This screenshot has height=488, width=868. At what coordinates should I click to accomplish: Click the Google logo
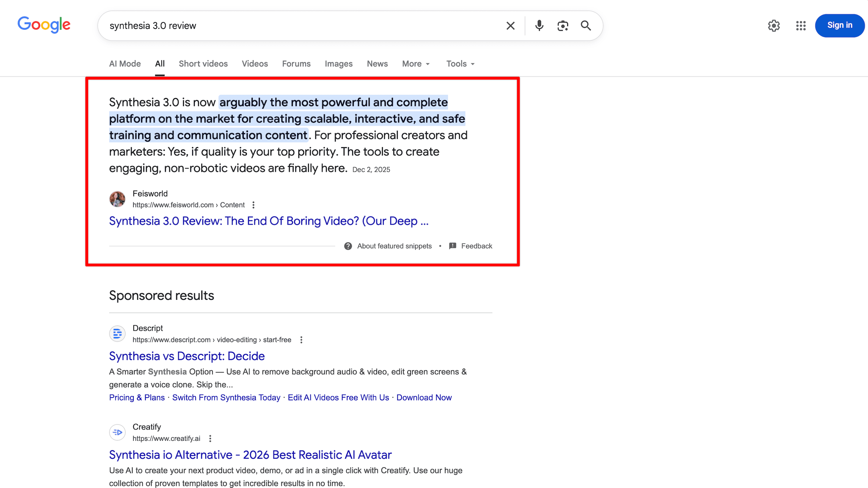[x=44, y=25]
